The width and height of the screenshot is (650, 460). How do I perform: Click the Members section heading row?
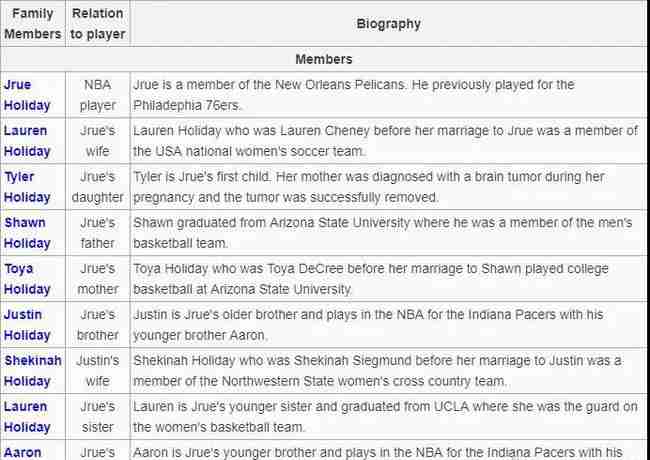pyautogui.click(x=323, y=59)
